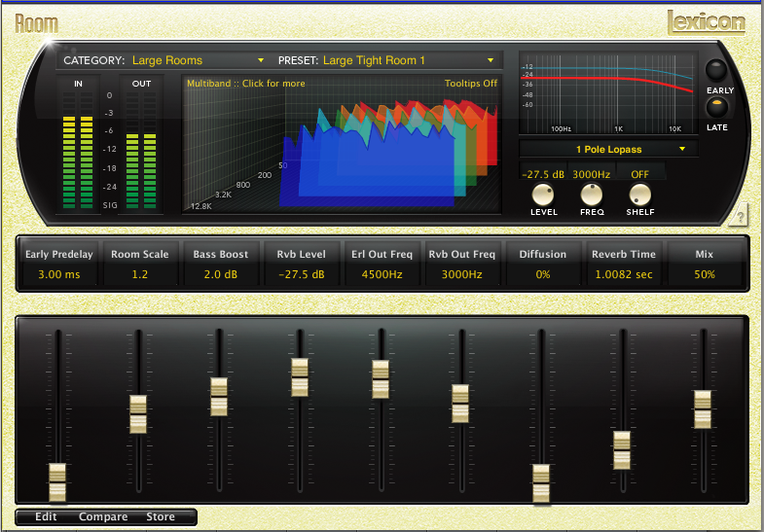Click the SHELF knob
This screenshot has width=764, height=532.
click(x=639, y=195)
